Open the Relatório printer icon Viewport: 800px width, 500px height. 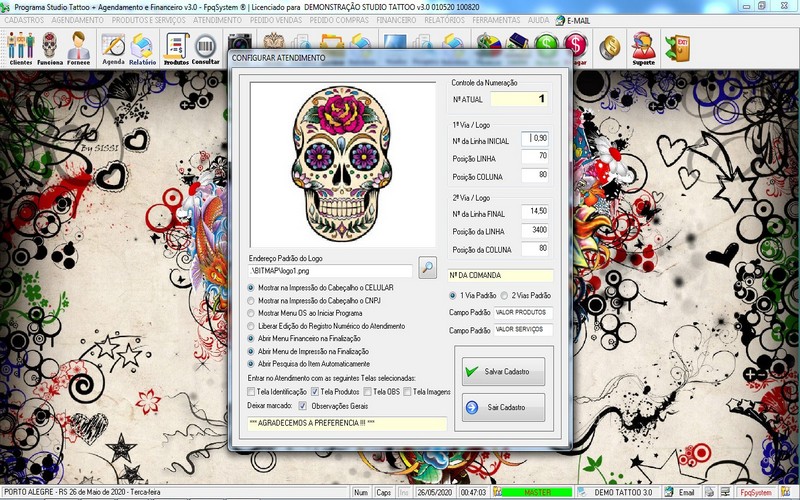pos(142,48)
